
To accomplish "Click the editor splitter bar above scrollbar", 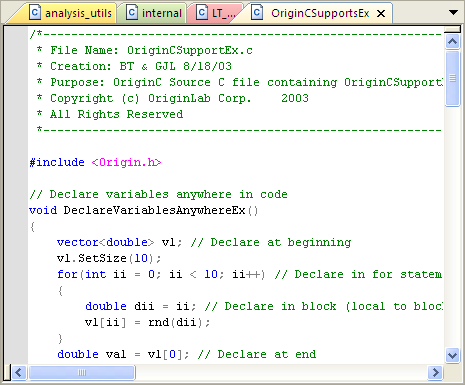I will pos(453,30).
